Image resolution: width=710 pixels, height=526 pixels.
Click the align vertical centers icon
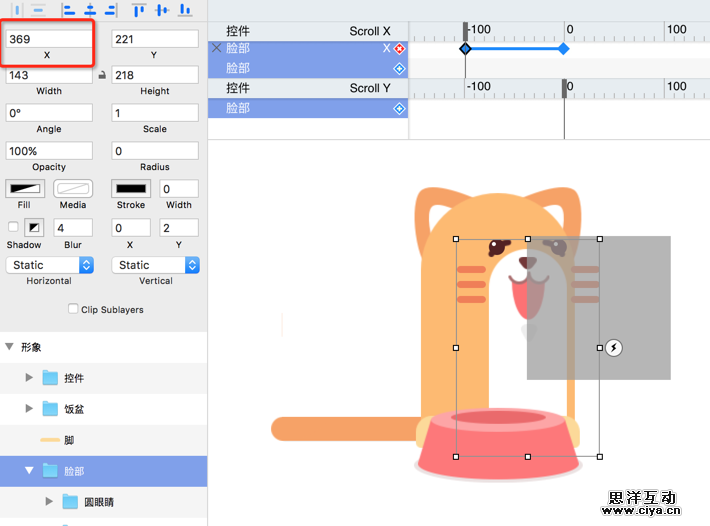click(162, 10)
